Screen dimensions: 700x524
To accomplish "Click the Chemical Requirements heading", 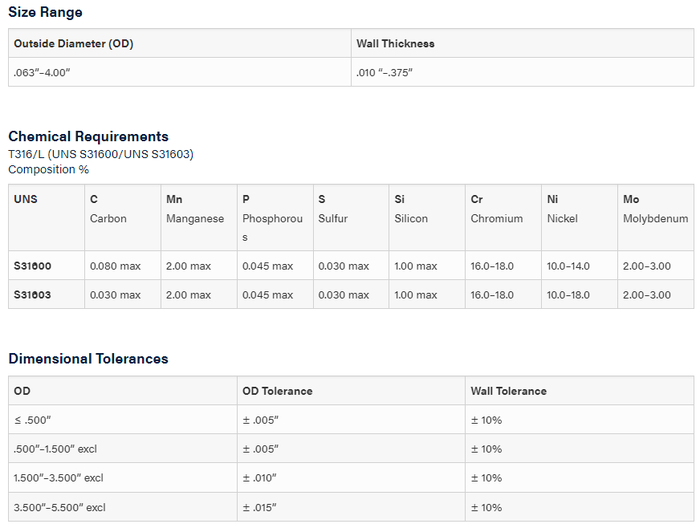I will [x=88, y=137].
